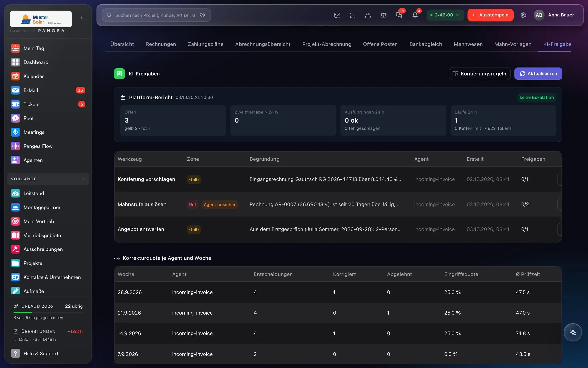Click the Agent unsicher badge
588x368 pixels.
219,205
